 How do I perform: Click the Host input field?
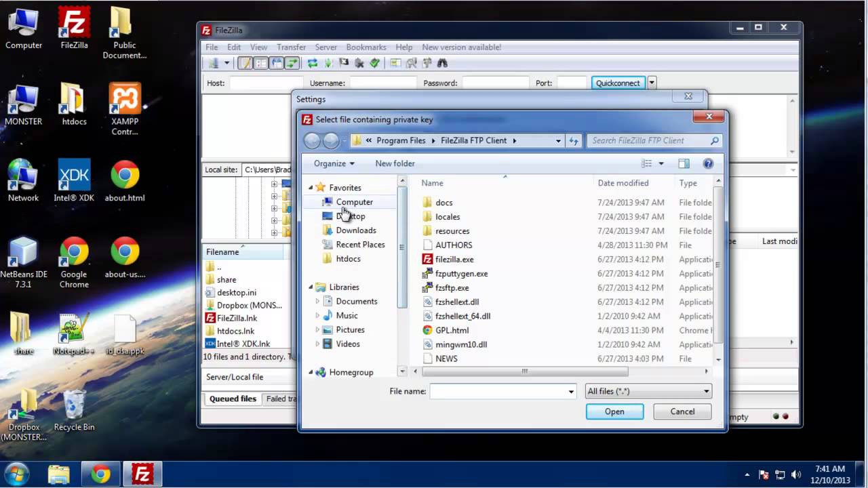point(266,83)
